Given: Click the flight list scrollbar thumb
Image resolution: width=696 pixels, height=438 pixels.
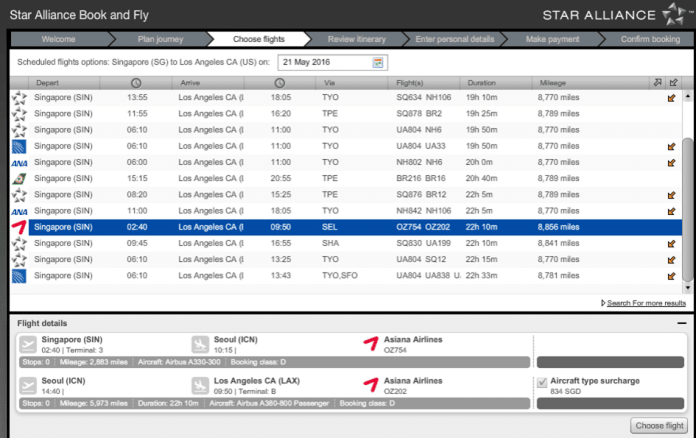Looking at the screenshot, I should (x=688, y=209).
